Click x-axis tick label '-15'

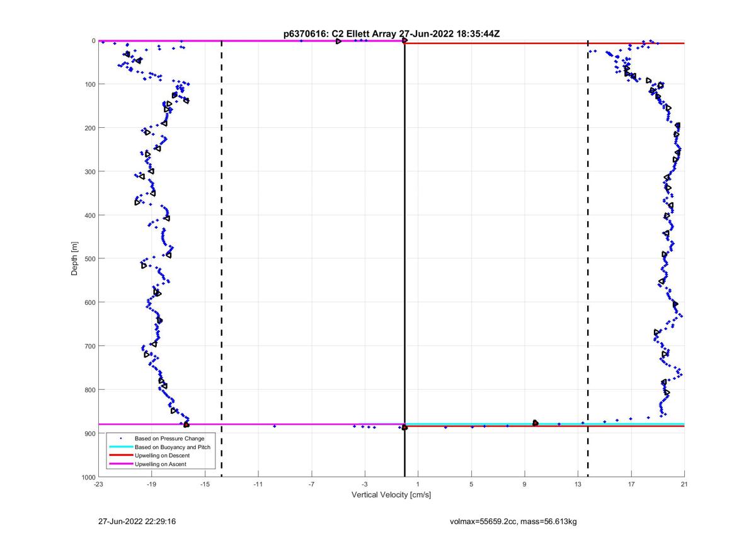click(205, 485)
